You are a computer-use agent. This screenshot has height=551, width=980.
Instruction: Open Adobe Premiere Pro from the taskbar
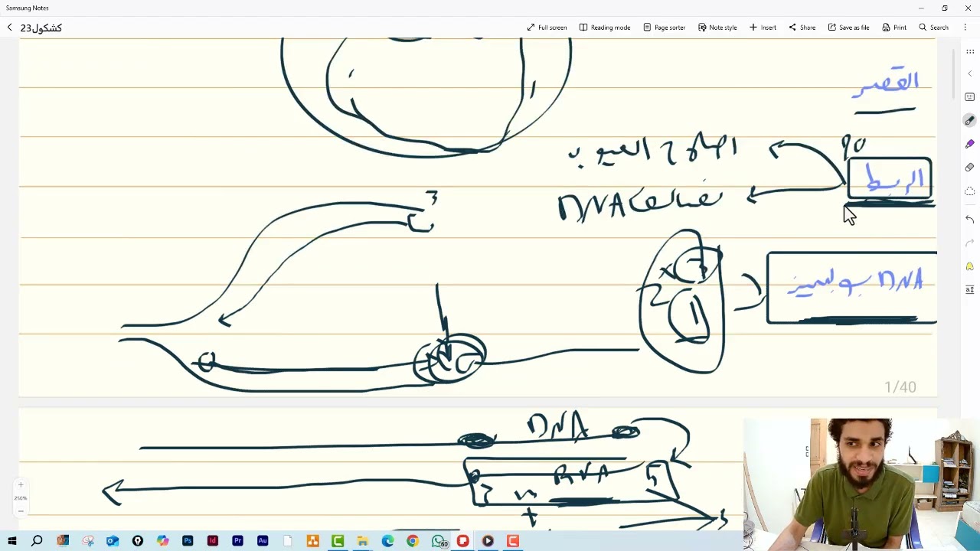tap(237, 541)
